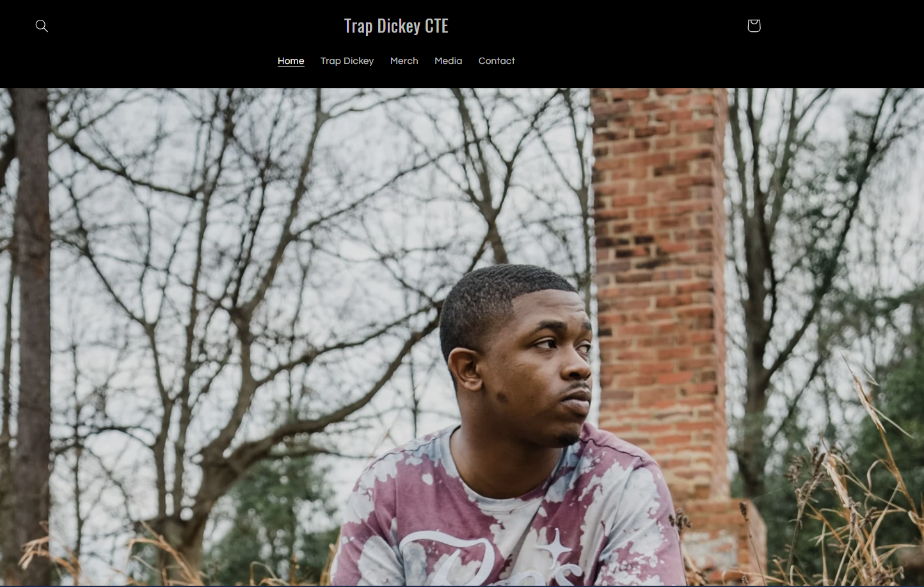Navigate to the Contact page

(497, 61)
